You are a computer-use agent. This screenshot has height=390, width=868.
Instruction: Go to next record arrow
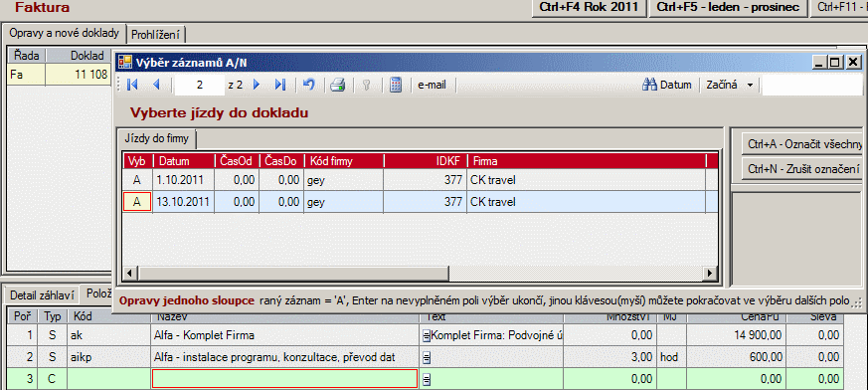[x=256, y=85]
